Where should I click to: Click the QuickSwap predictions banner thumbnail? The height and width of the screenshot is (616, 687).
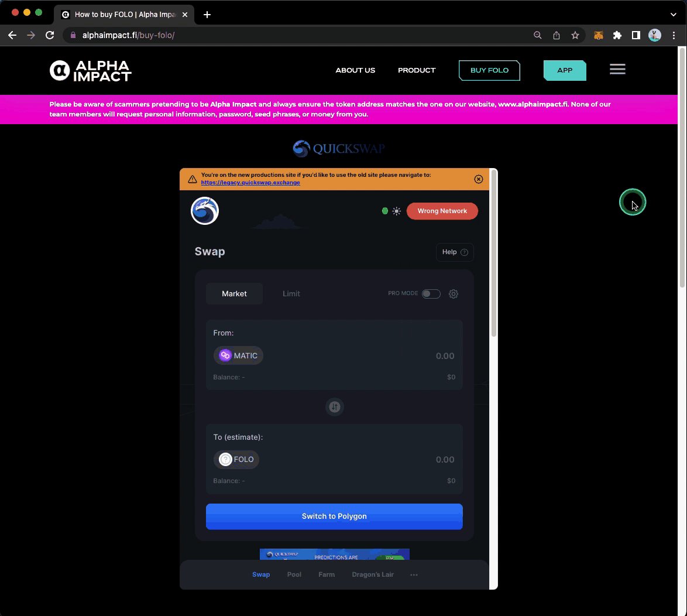(335, 554)
